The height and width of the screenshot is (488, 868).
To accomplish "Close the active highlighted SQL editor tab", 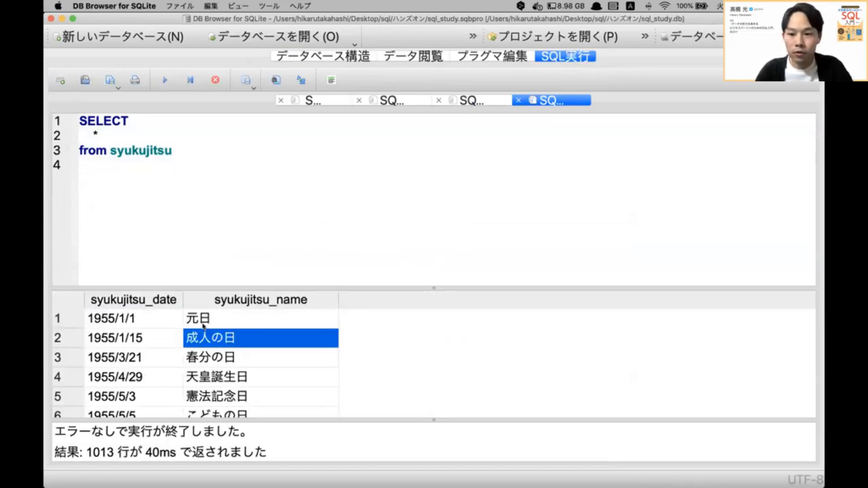I will click(519, 100).
